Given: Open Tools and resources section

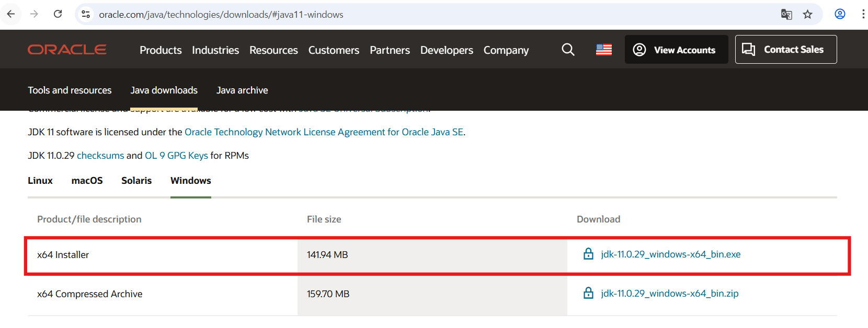Looking at the screenshot, I should pos(70,90).
